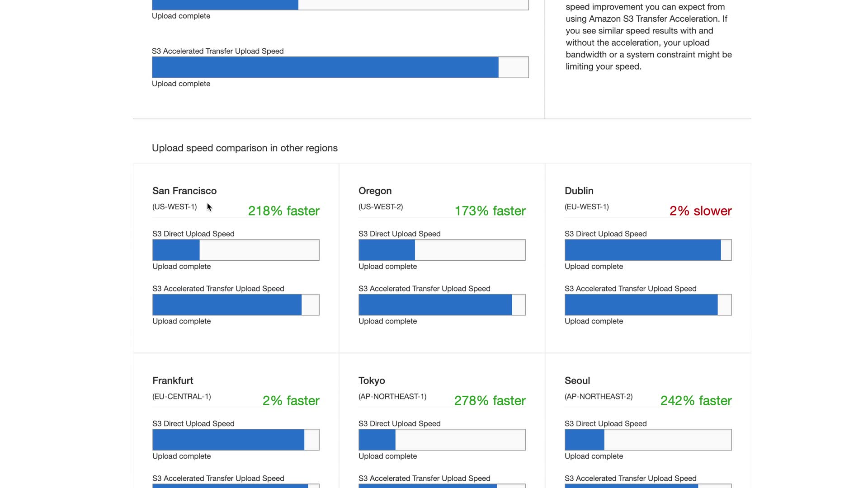Image resolution: width=868 pixels, height=488 pixels.
Task: Click the Frankfurt region heading
Action: [x=173, y=380]
